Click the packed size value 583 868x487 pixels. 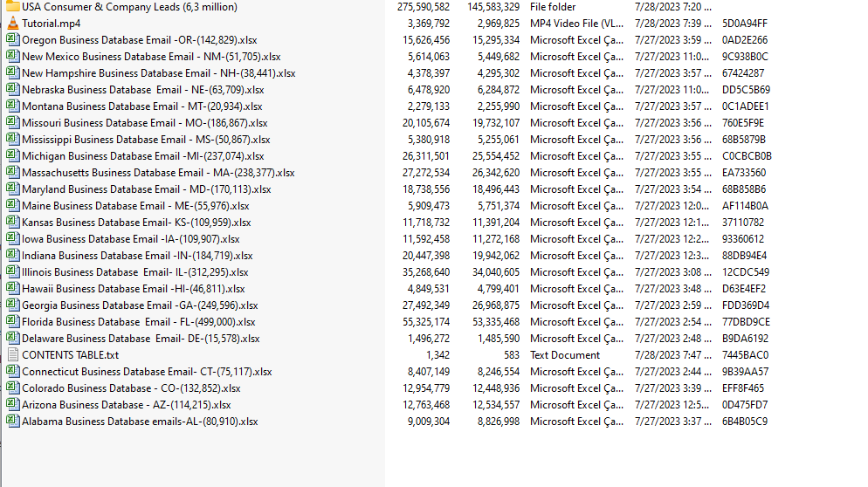[x=512, y=355]
